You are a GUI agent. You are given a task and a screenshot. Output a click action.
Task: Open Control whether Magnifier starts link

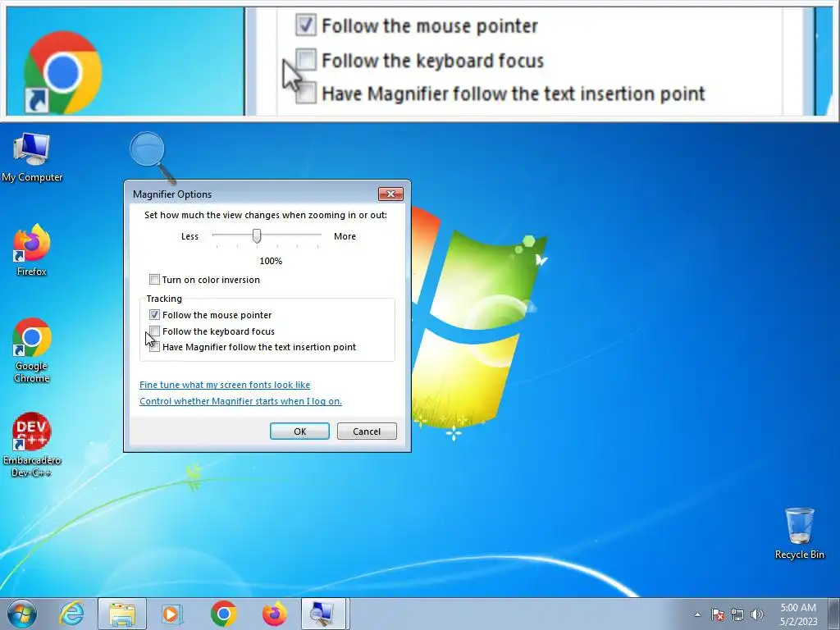coord(240,401)
